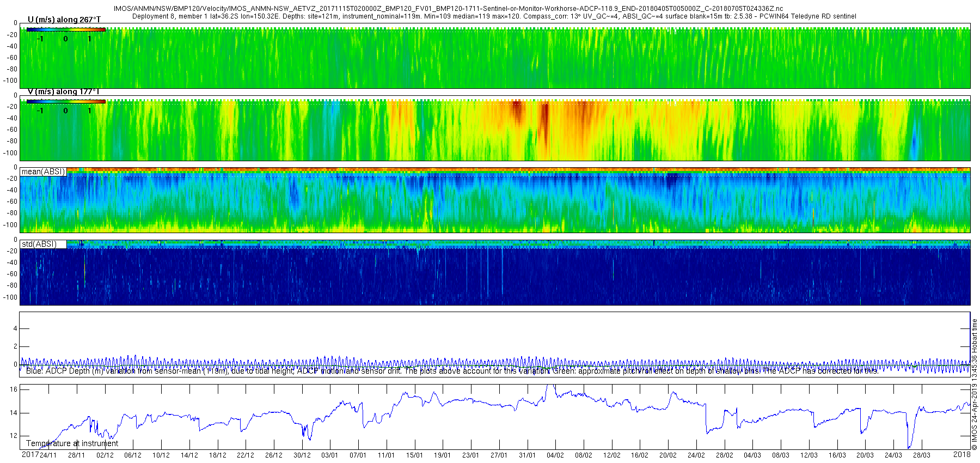Screen dimensions: 980x463
Task: Click the '15/01' date tick label
Action: 414,455
